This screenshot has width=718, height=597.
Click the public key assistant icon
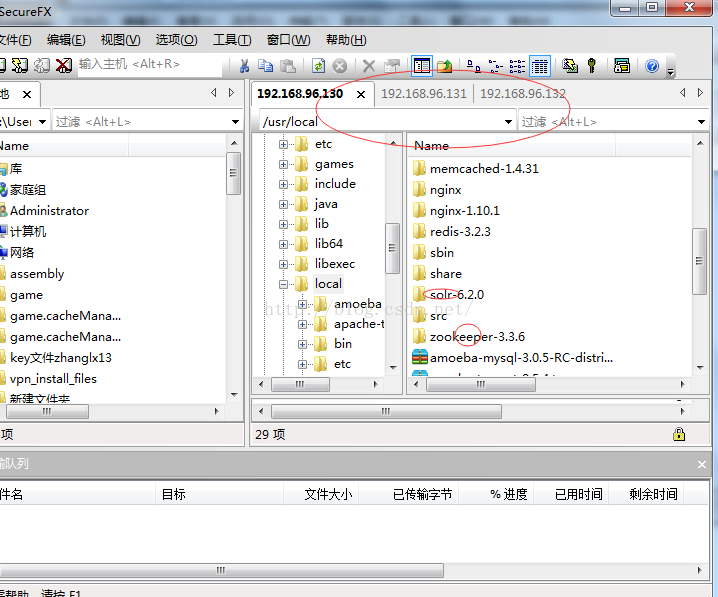pos(592,66)
